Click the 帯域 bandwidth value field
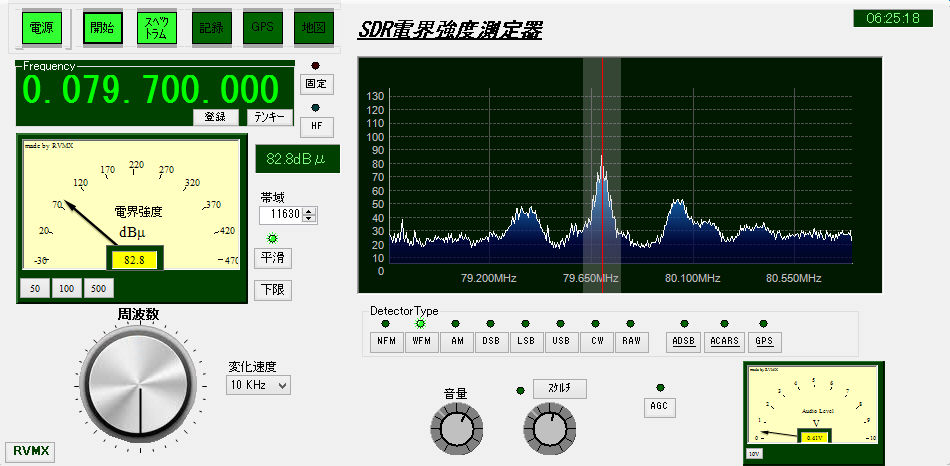The image size is (950, 466). (x=281, y=214)
